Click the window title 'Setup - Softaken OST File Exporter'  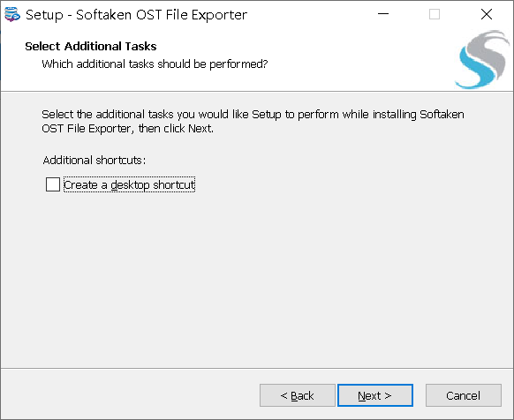(136, 15)
